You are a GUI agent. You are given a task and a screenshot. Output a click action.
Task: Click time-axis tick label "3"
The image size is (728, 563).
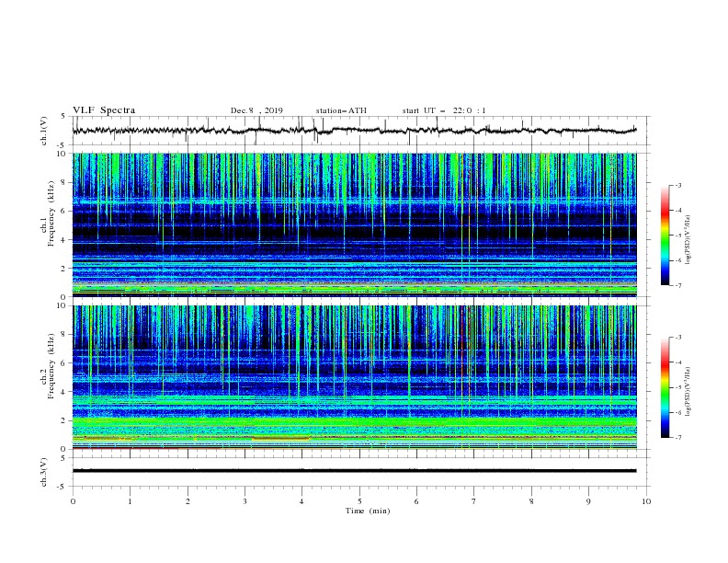(x=245, y=501)
